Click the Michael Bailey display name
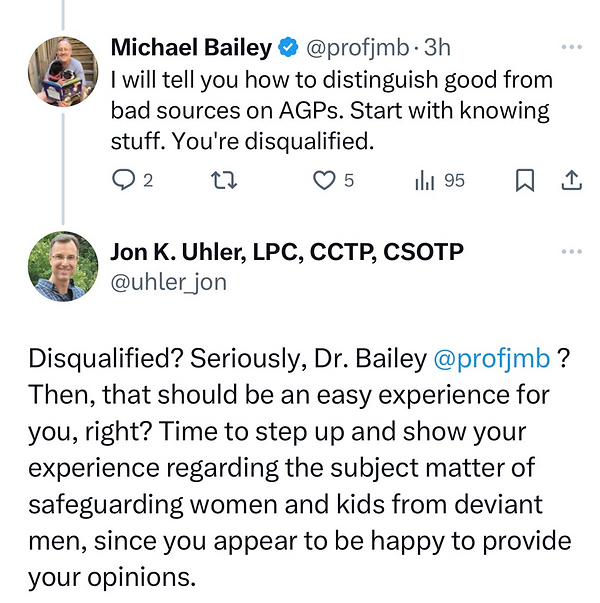 [191, 47]
